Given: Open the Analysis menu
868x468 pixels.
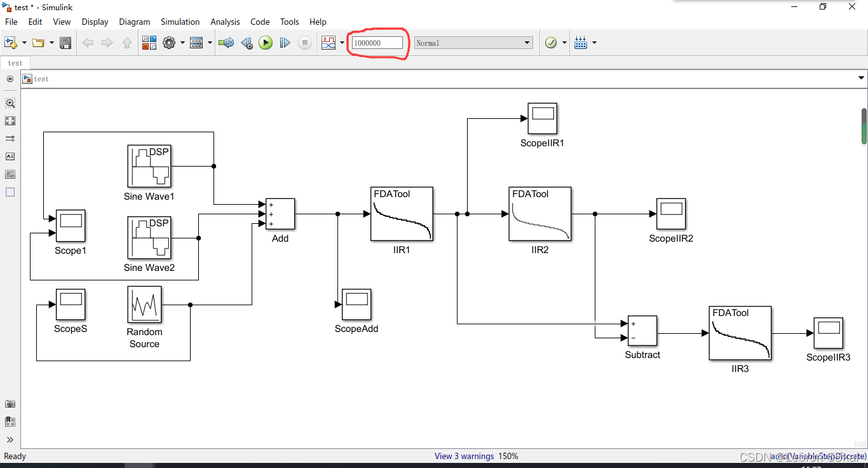Looking at the screenshot, I should 226,22.
